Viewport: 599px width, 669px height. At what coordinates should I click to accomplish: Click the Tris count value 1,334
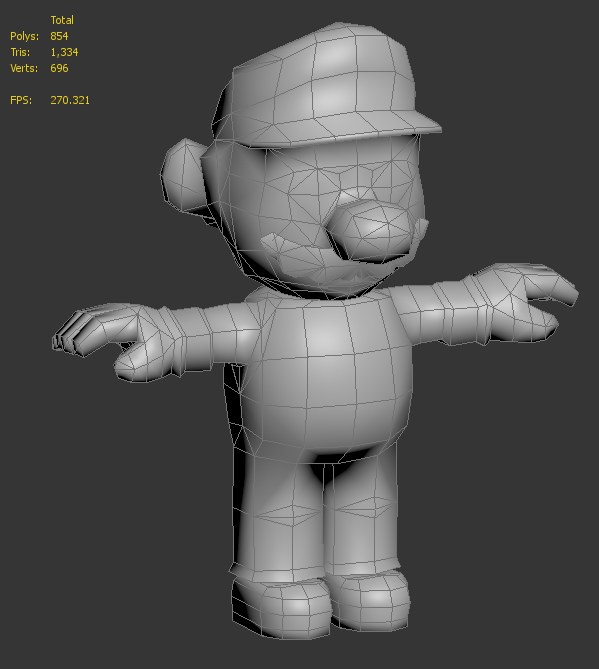click(x=64, y=52)
